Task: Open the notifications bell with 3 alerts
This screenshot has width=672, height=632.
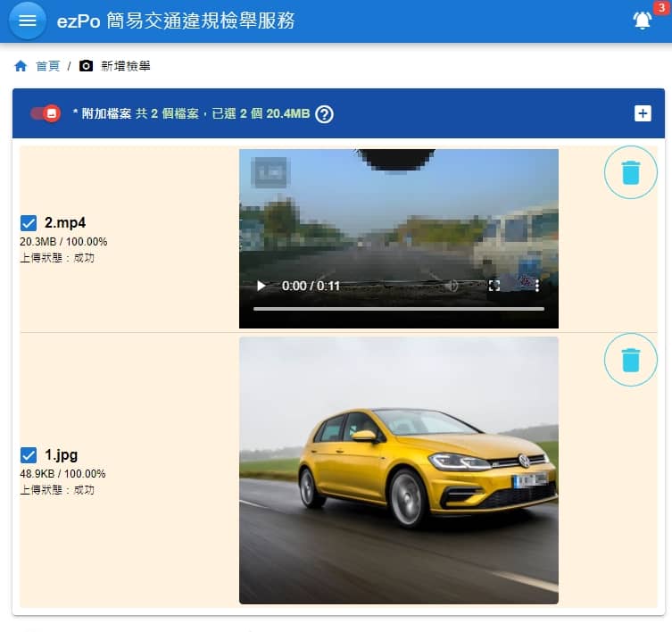Action: click(x=642, y=21)
